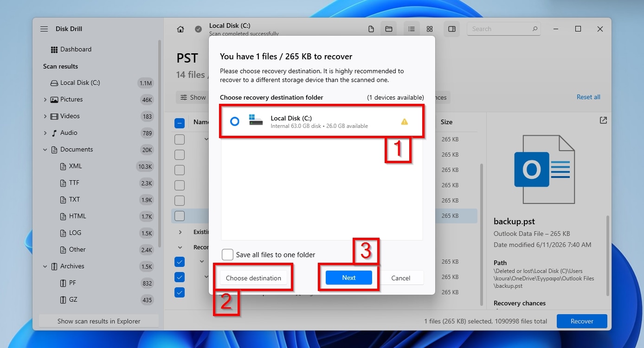Click the Archives zip icon
Viewport: 644px width, 348px height.
tap(54, 266)
